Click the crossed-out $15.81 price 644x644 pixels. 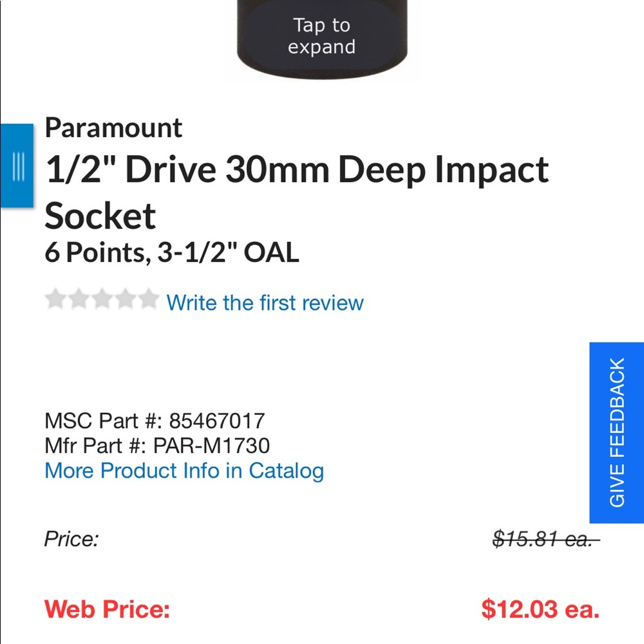[545, 540]
